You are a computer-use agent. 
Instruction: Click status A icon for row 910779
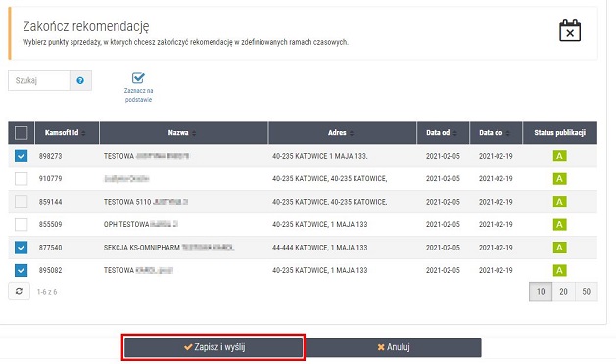click(x=560, y=179)
